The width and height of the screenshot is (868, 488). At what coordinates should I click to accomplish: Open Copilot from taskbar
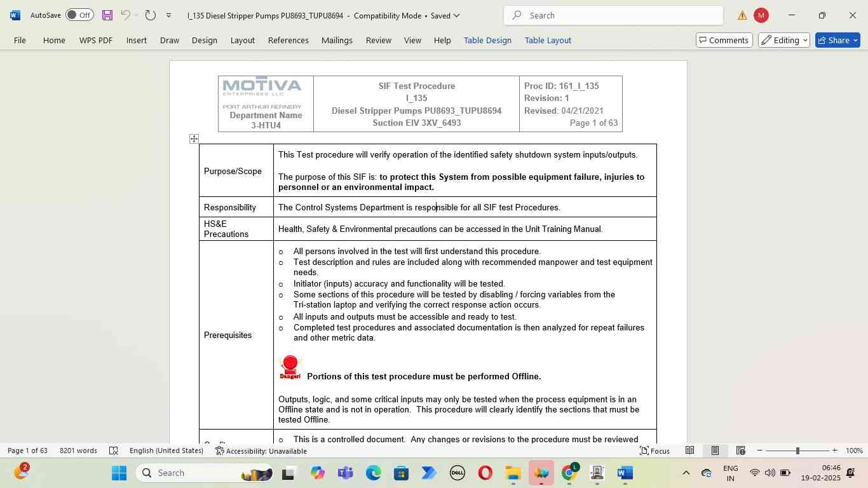[x=317, y=473]
